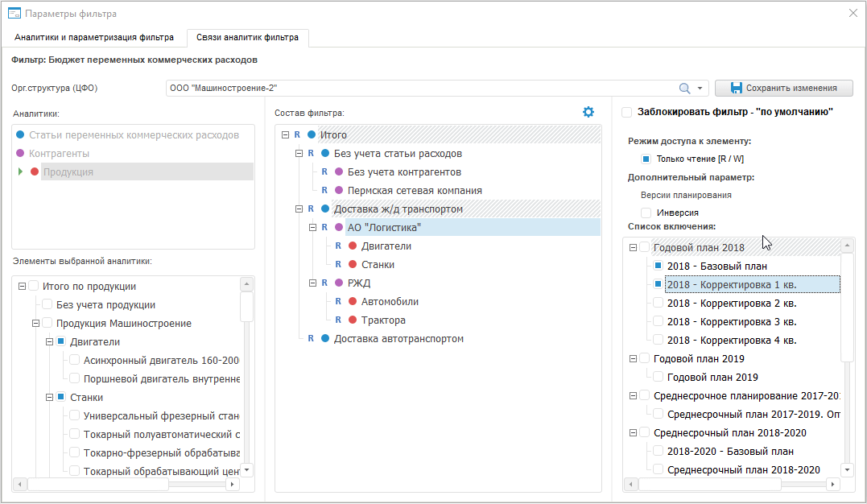Image resolution: width=867 pixels, height=504 pixels.
Task: Select the Связи аналитик фильтра tab
Action: click(246, 37)
